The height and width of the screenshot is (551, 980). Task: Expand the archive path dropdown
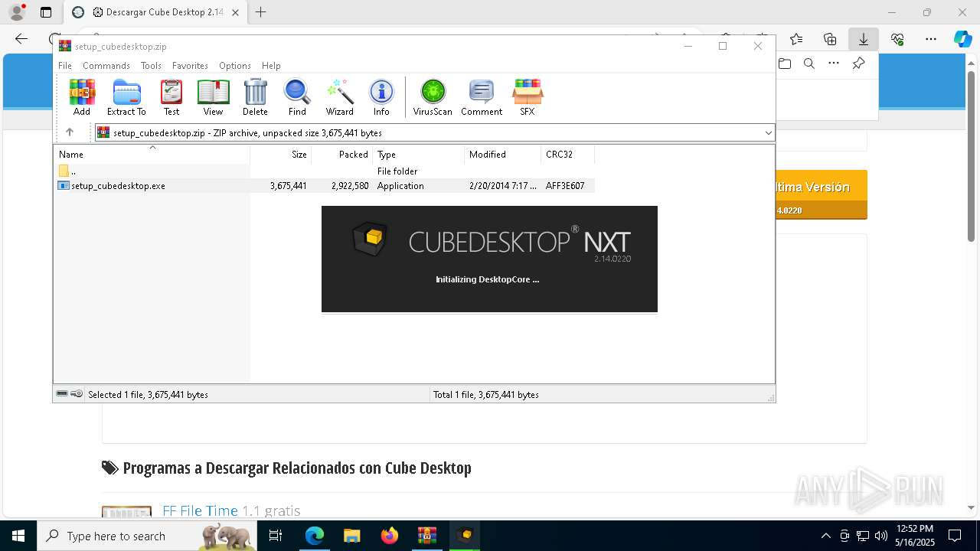point(768,132)
